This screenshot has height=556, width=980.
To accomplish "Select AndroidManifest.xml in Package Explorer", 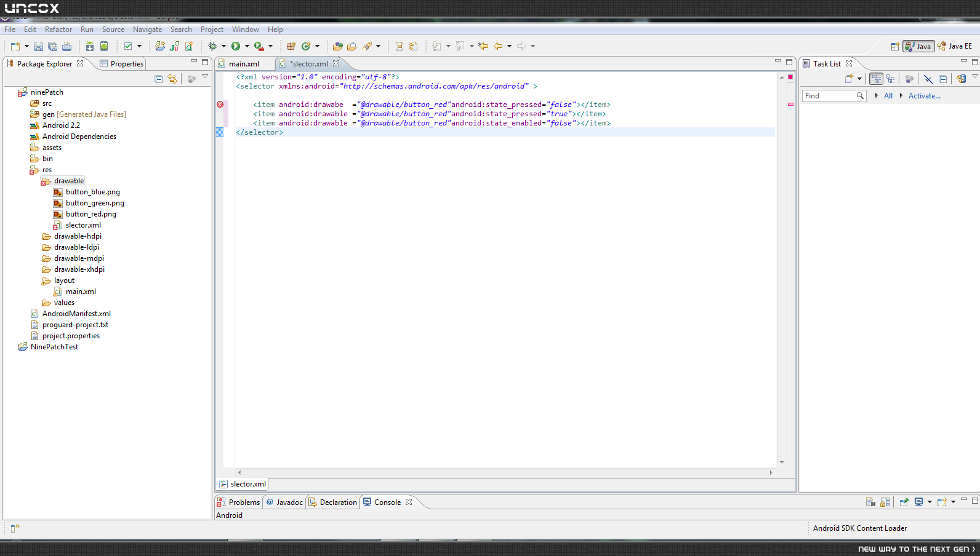I will point(76,314).
